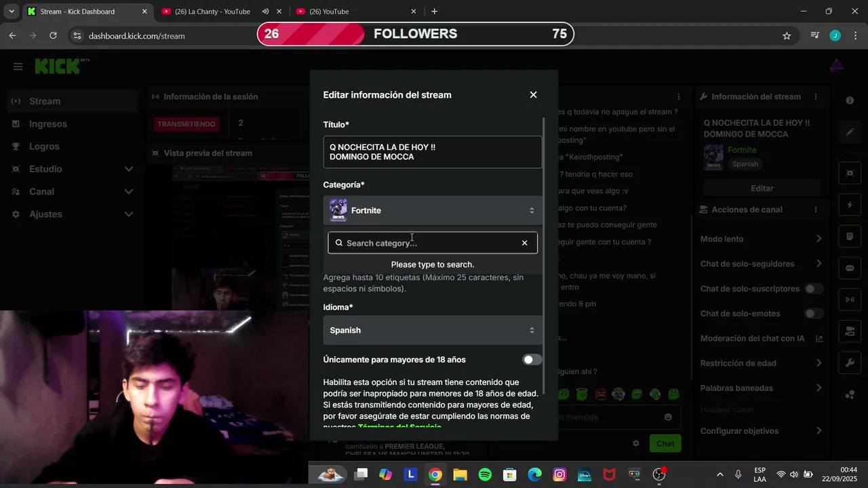Screen dimensions: 868x488
Task: Click the Kick logo
Action: click(x=58, y=66)
